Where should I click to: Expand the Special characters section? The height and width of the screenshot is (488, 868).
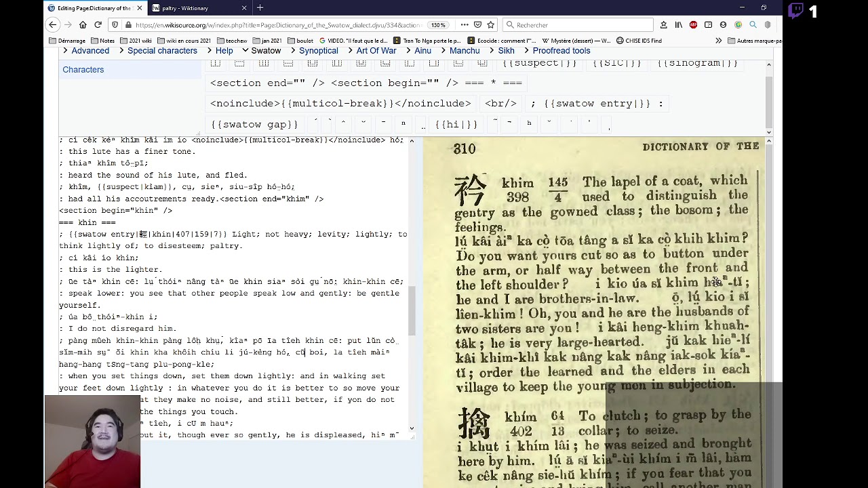pos(158,51)
